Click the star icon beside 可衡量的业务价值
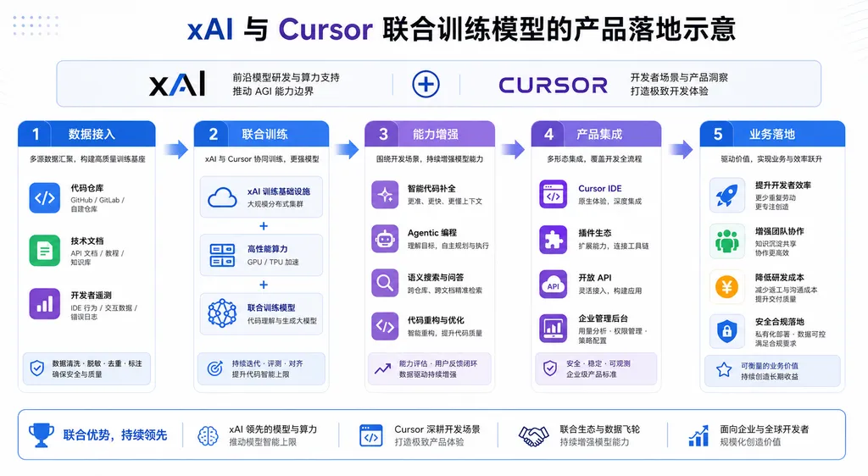The width and height of the screenshot is (868, 476). pyautogui.click(x=724, y=370)
